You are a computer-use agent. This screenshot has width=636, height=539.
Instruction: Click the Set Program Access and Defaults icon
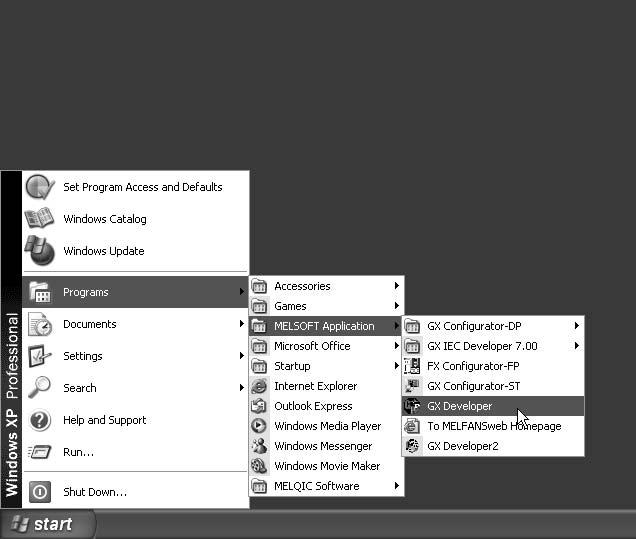pyautogui.click(x=40, y=187)
